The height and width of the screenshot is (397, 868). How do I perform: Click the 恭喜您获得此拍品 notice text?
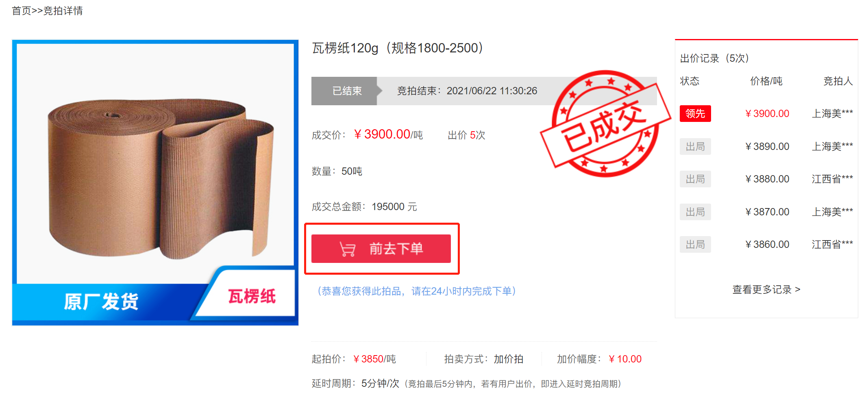[416, 291]
